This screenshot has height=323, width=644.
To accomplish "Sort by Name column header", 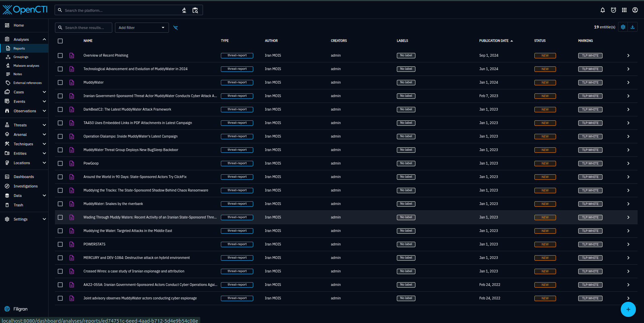I will tap(88, 41).
